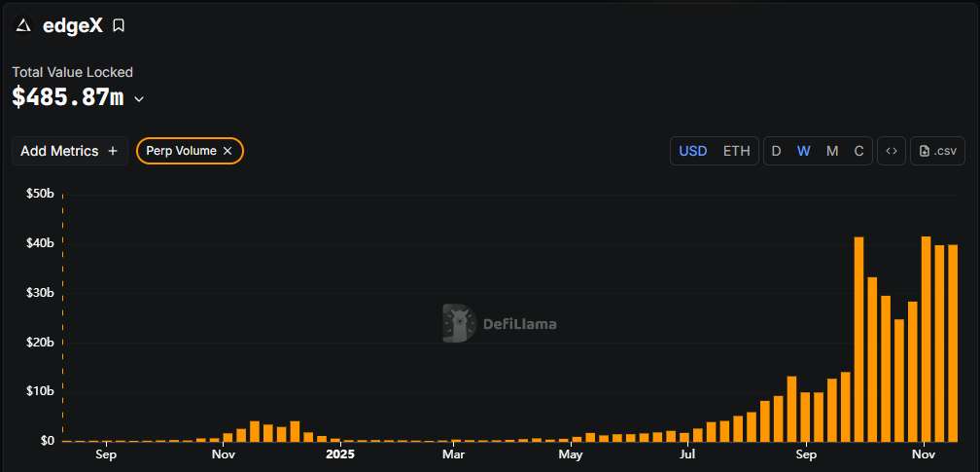980x472 pixels.
Task: Select monthly (M) chart grouping
Action: point(832,151)
